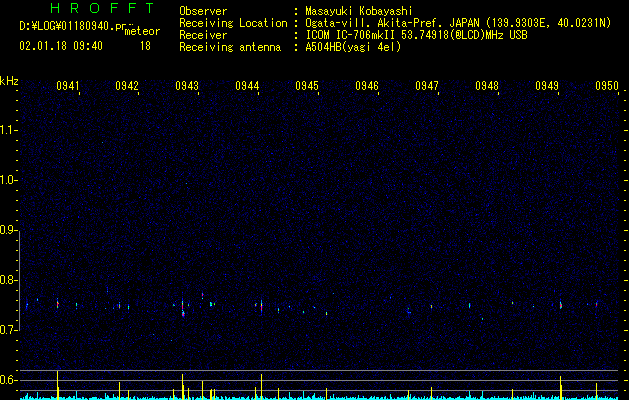
Task: Click the antenna value A504HB(yagi 4el)
Action: (x=353, y=47)
